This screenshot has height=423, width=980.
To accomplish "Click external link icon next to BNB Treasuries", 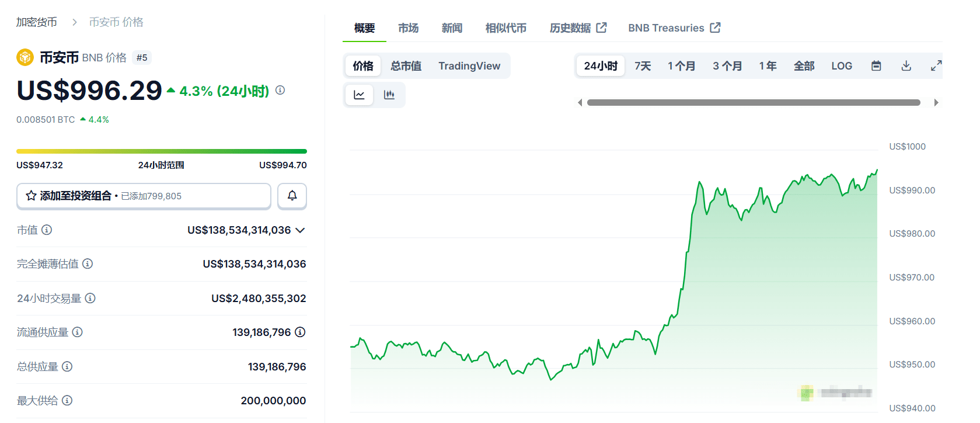I will [715, 27].
